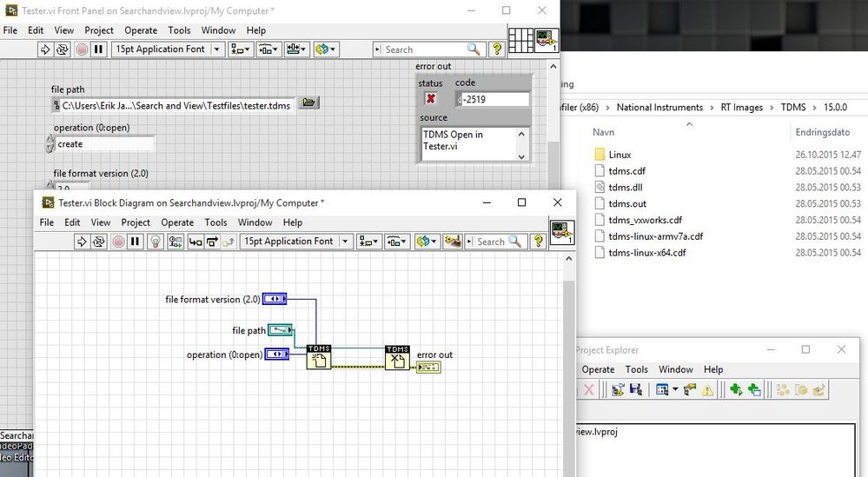
Task: Select error out terminal on diagram
Action: pyautogui.click(x=428, y=368)
